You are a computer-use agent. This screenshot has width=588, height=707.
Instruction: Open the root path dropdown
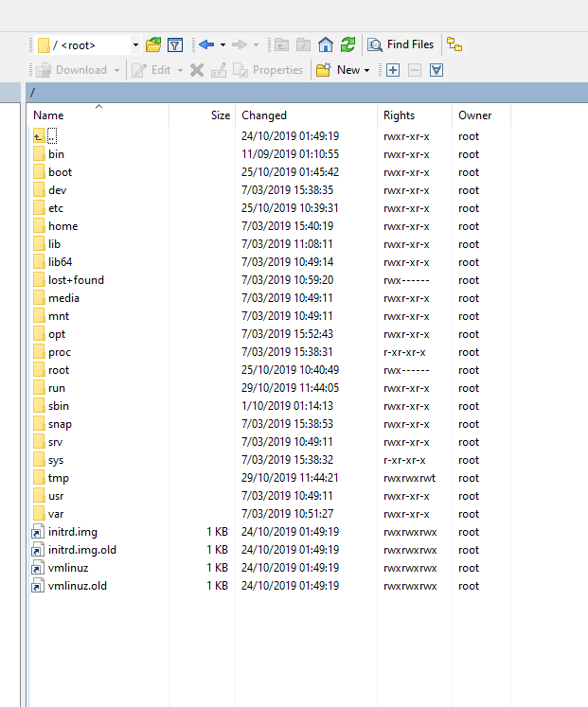tap(135, 44)
